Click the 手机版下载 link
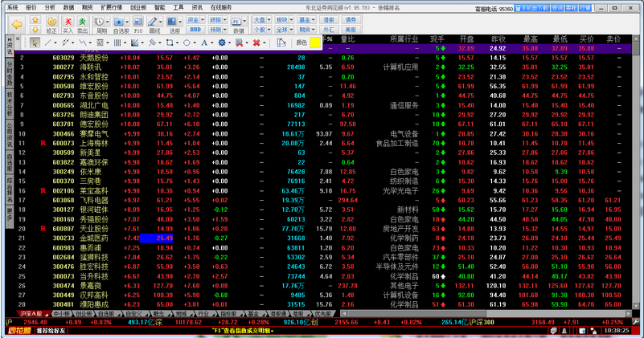This screenshot has width=644, height=338. point(532,8)
